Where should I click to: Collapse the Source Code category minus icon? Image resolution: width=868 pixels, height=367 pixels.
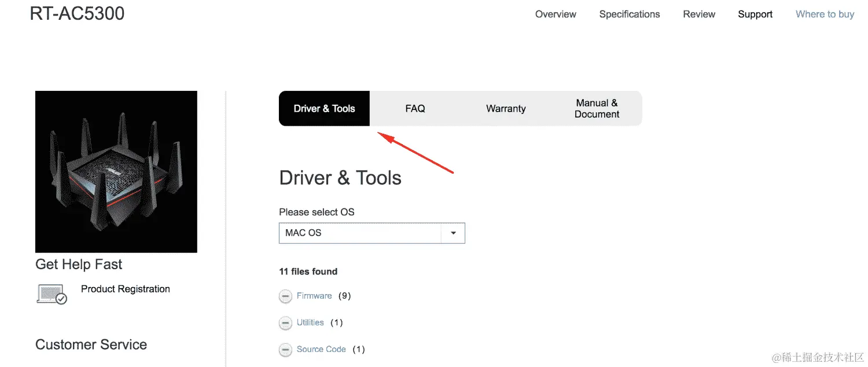click(x=285, y=350)
